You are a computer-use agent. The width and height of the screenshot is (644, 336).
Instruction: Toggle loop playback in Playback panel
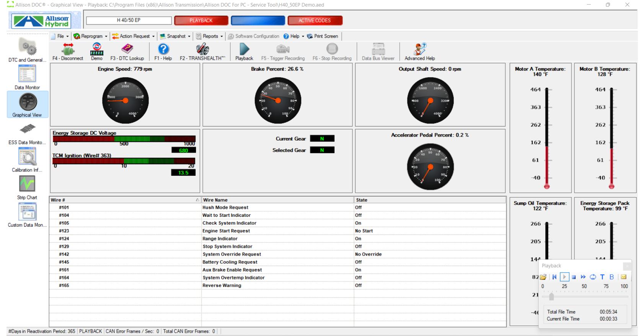(x=593, y=277)
